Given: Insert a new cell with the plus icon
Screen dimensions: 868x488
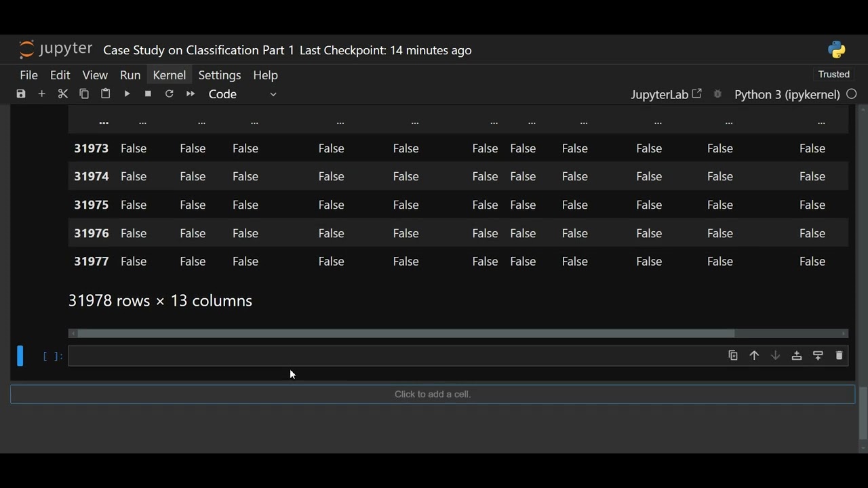Looking at the screenshot, I should pos(41,94).
